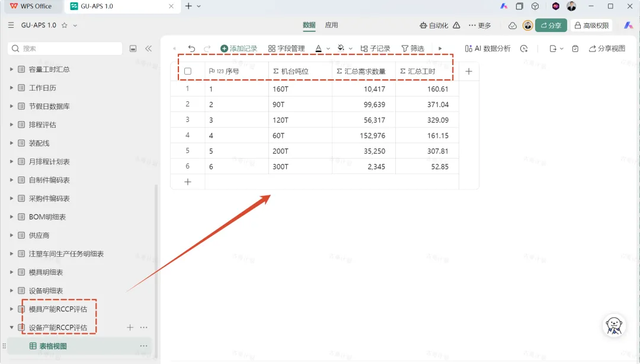
Task: Click the 汇总需求数量 column header
Action: 365,72
